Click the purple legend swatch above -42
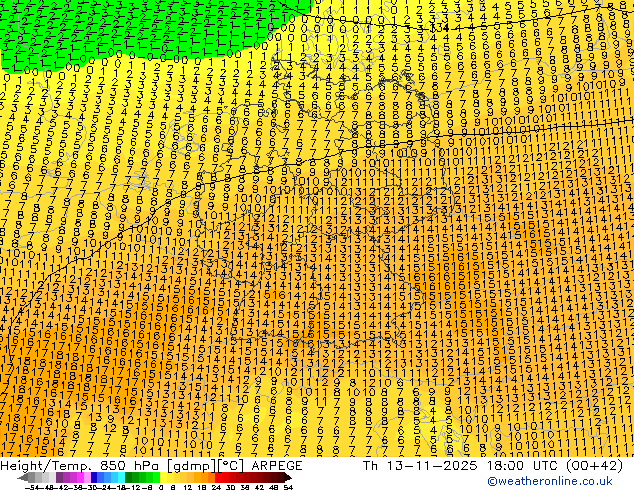This screenshot has width=634, height=490. (59, 477)
